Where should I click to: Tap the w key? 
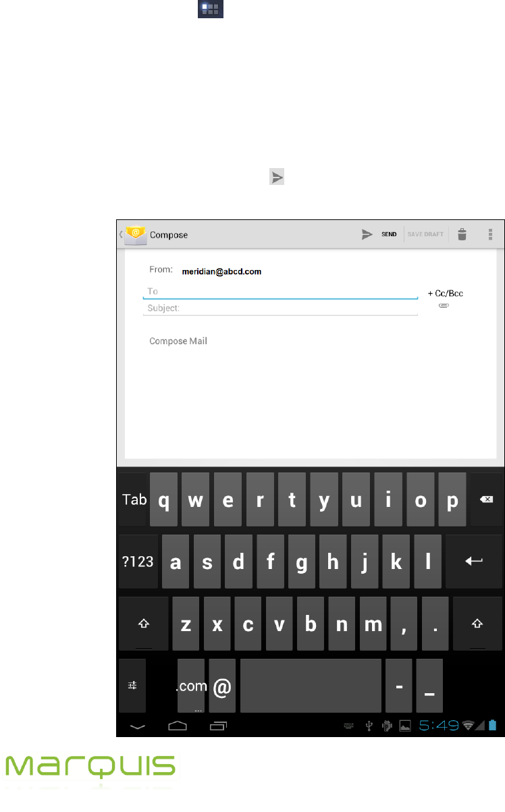[x=195, y=499]
